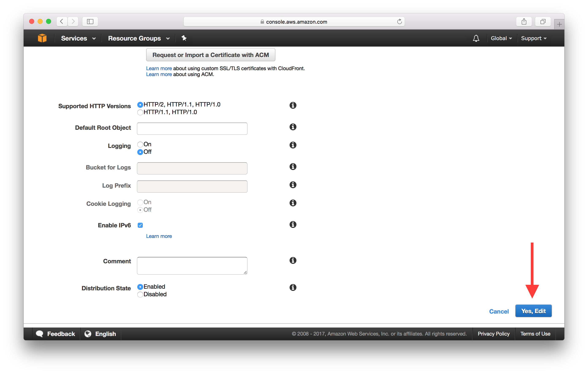Select the Disabled distribution state
This screenshot has height=374, width=588.
pos(140,294)
